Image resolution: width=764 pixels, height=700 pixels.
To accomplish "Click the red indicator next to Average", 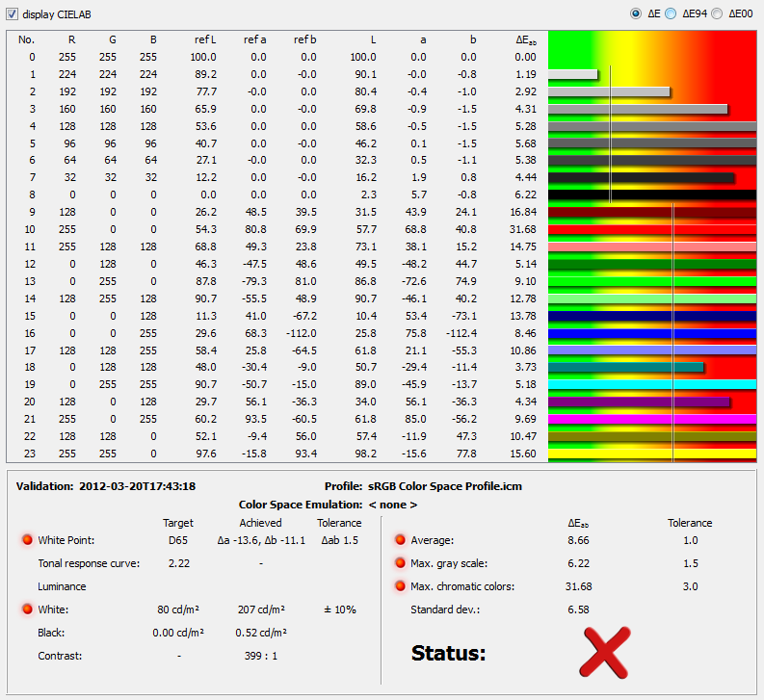I will [396, 540].
